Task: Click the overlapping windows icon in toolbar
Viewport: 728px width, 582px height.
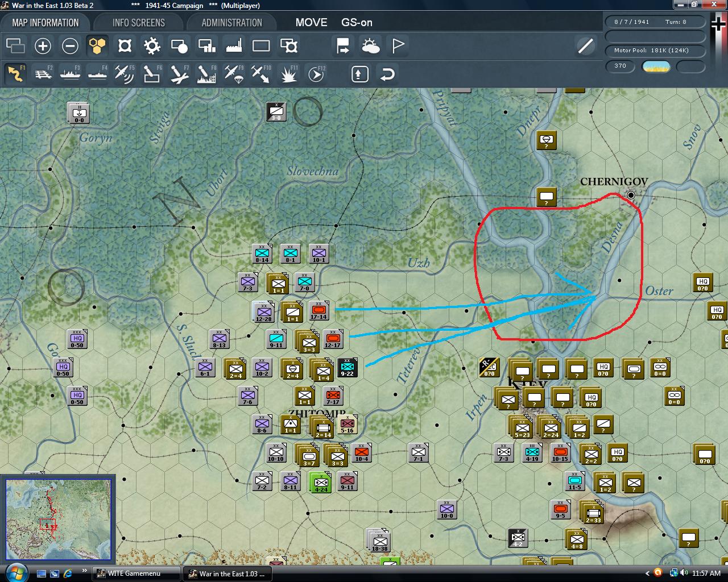Action: [15, 46]
